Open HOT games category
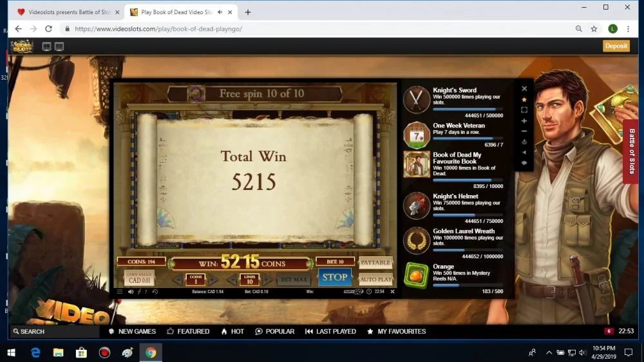 [232, 331]
